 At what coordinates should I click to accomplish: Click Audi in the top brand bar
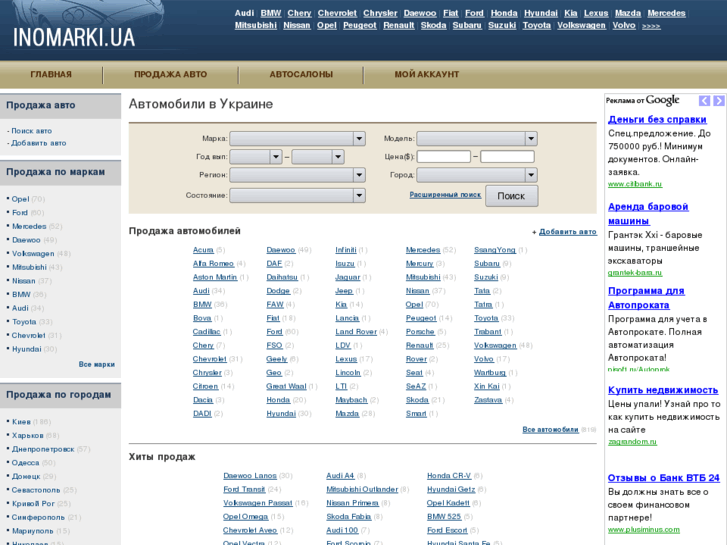click(x=244, y=13)
